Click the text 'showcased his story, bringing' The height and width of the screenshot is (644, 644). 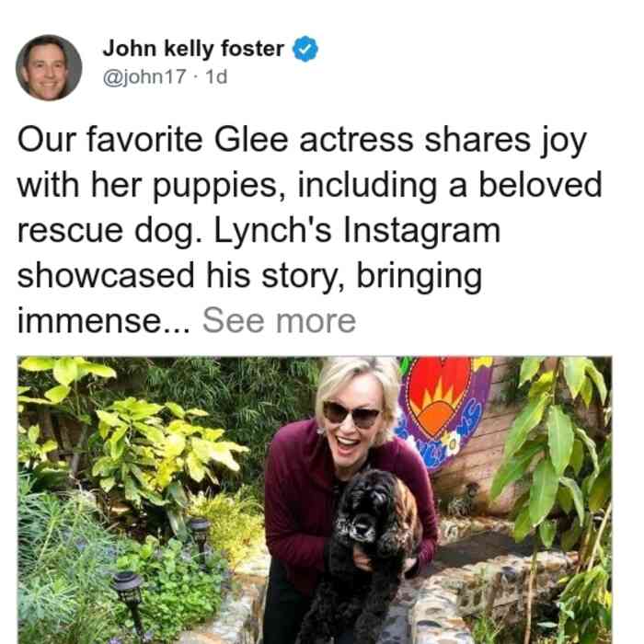[x=249, y=276]
